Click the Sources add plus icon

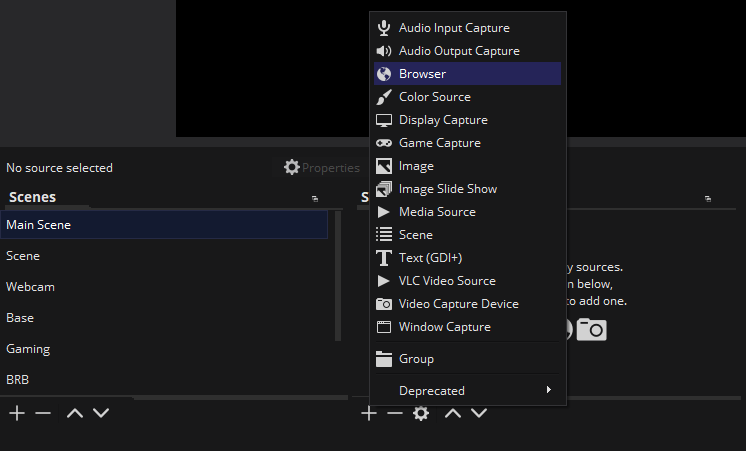(x=369, y=413)
